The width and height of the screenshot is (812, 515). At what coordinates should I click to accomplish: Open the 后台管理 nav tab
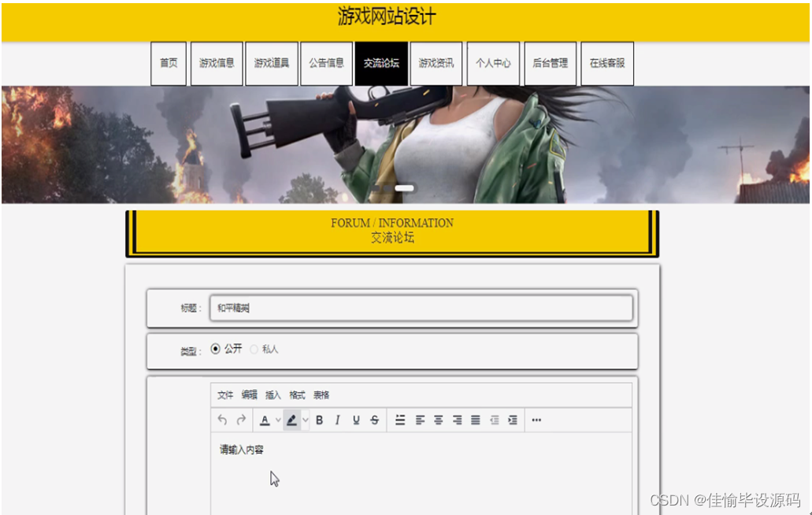(x=550, y=63)
